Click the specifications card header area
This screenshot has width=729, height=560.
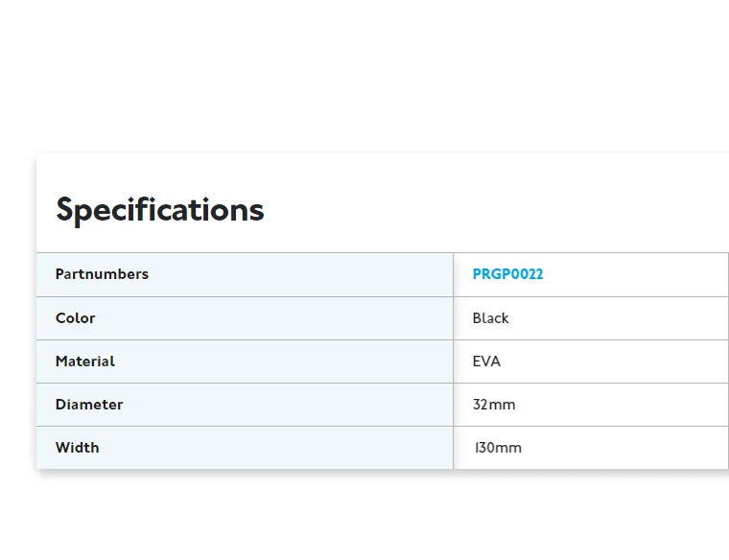382,203
